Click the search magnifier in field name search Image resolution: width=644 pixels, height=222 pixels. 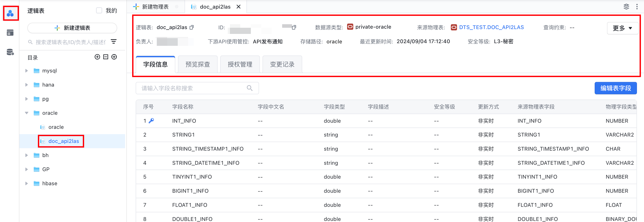(x=250, y=88)
